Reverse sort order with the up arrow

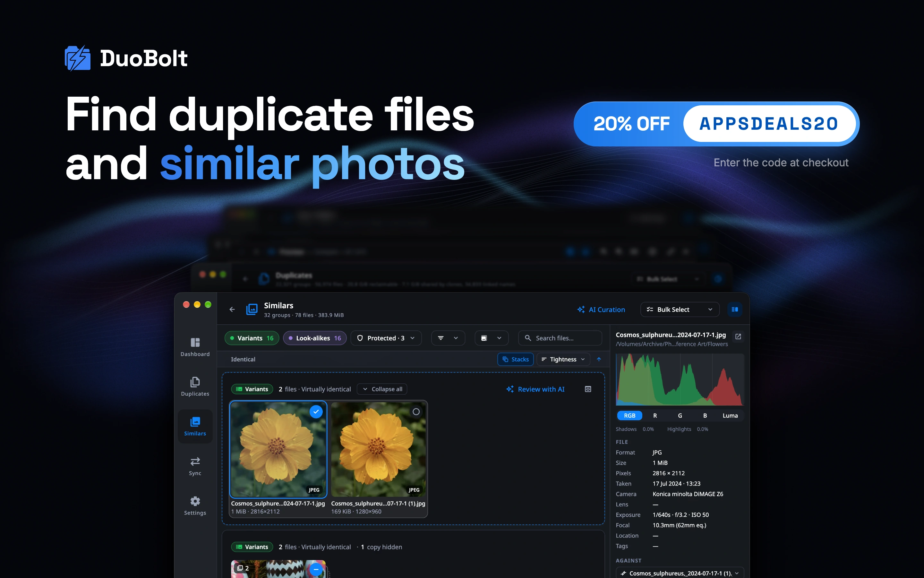[x=599, y=359]
